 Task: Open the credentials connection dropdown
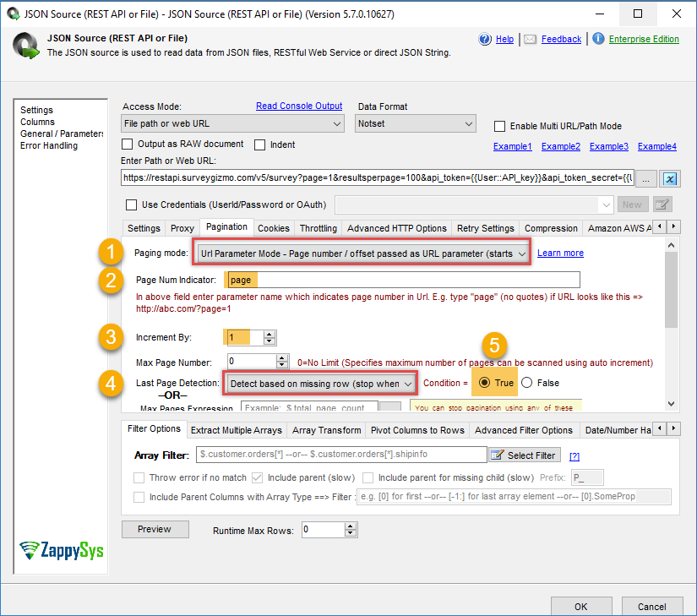coord(474,204)
